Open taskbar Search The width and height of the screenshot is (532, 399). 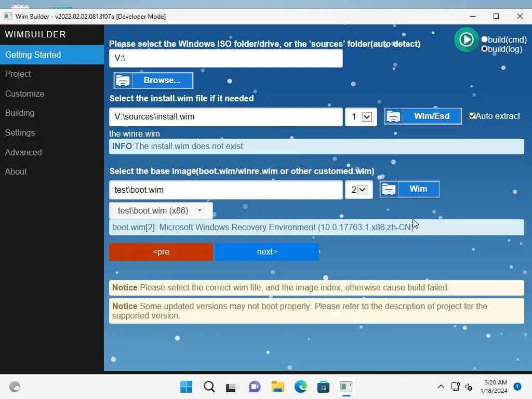click(x=209, y=387)
